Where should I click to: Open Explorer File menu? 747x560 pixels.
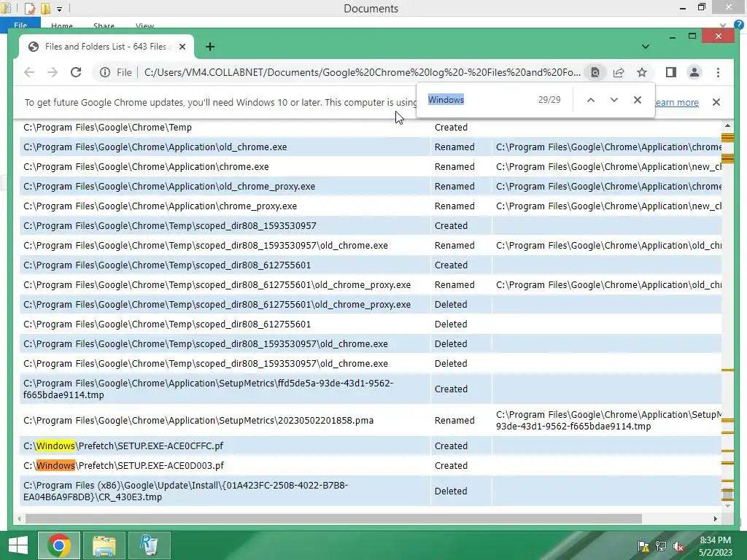pos(20,26)
